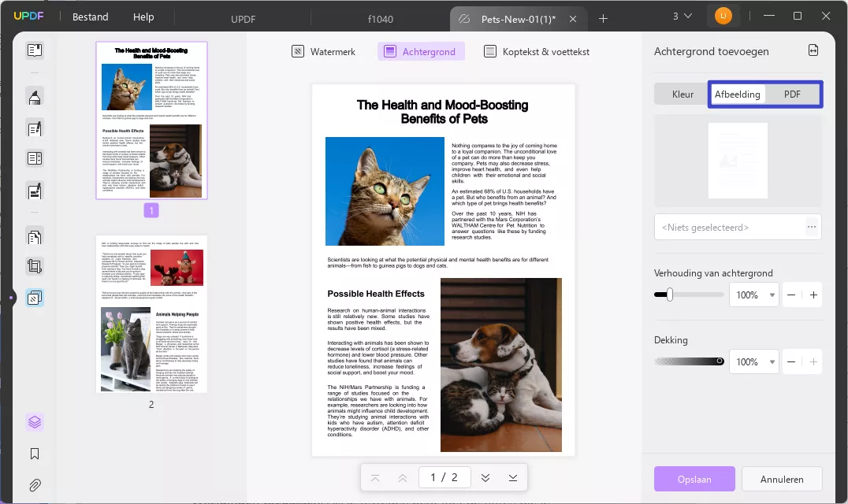
Task: Switch to the UPDF tab
Action: 243,19
